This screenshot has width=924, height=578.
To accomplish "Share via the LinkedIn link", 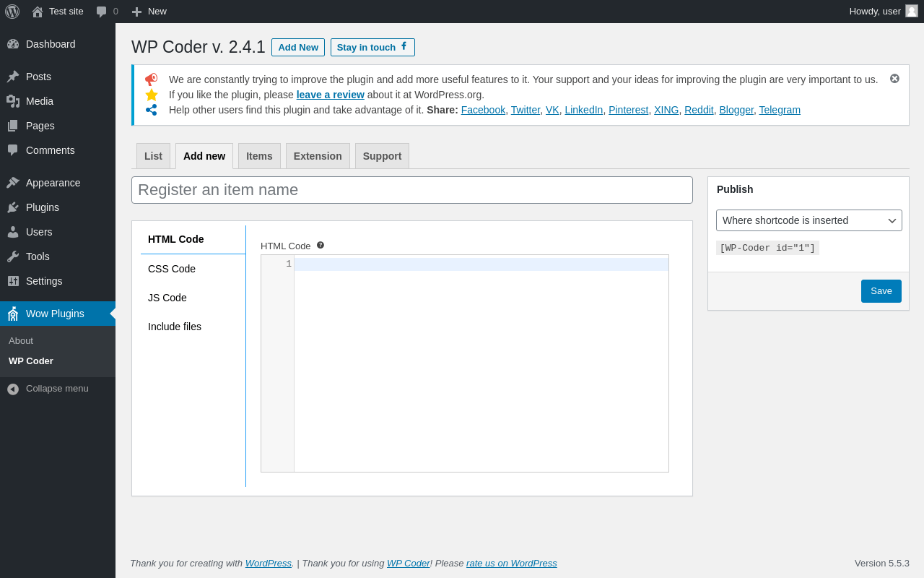I will point(584,110).
